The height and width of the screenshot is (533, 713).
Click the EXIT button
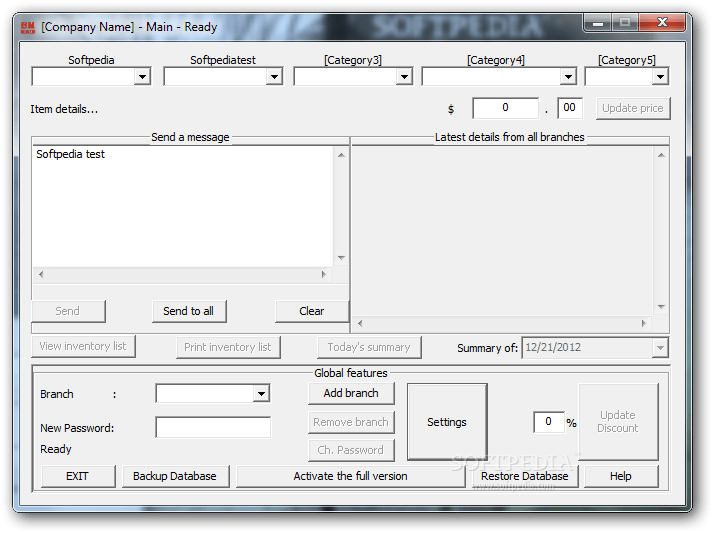tap(78, 476)
